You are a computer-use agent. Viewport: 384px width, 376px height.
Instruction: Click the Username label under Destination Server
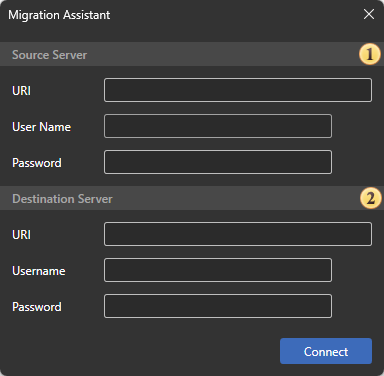(39, 271)
